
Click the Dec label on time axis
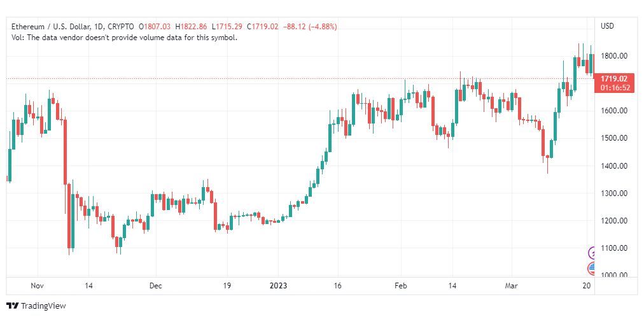point(156,285)
